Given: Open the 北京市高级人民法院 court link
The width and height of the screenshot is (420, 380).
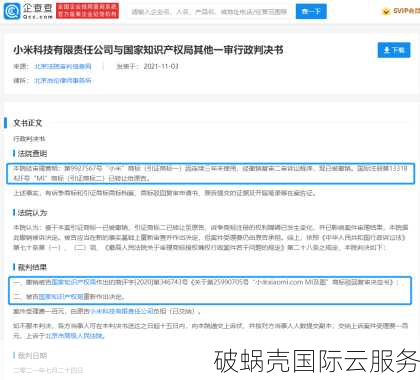Looking at the screenshot, I should (75, 336).
